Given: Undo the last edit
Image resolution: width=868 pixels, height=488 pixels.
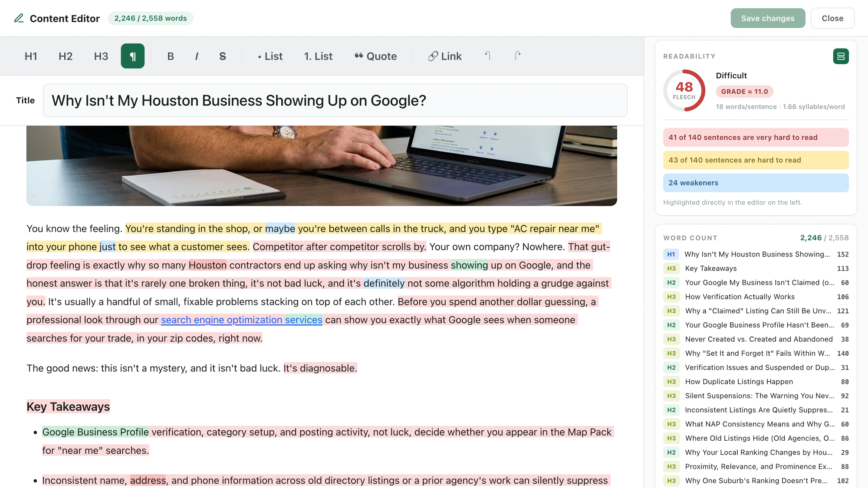Looking at the screenshot, I should click(487, 56).
